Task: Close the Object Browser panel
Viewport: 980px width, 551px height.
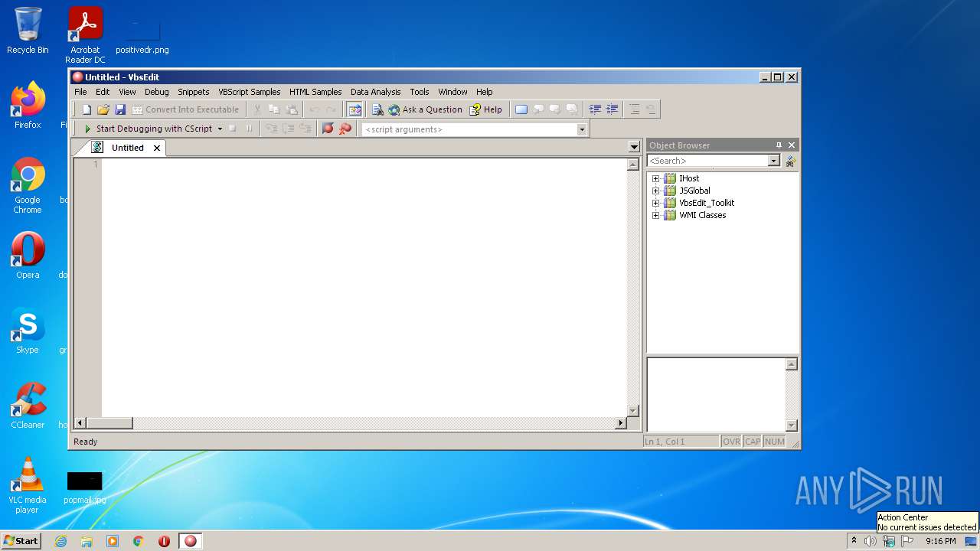Action: coord(792,145)
